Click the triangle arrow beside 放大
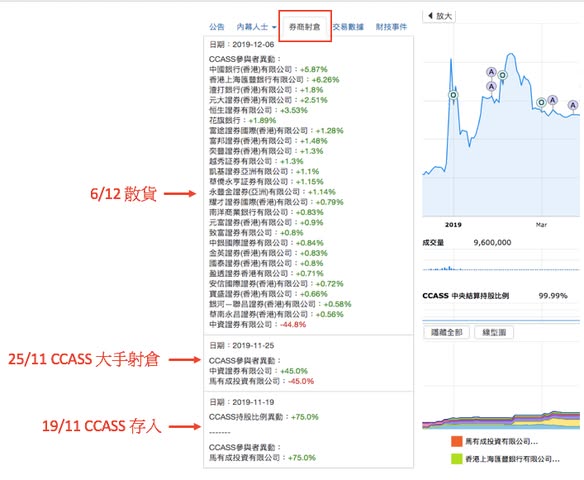This screenshot has width=584, height=480. [x=430, y=16]
